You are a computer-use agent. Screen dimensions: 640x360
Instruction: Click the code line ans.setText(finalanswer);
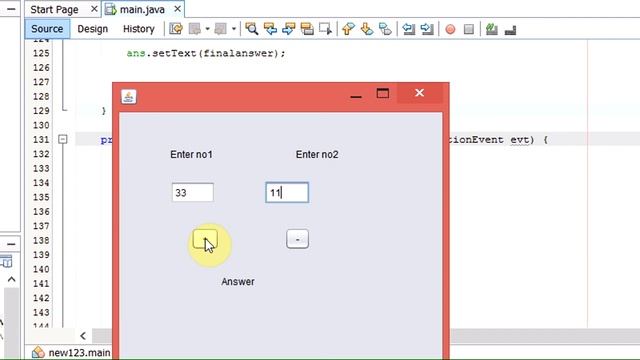click(206, 53)
